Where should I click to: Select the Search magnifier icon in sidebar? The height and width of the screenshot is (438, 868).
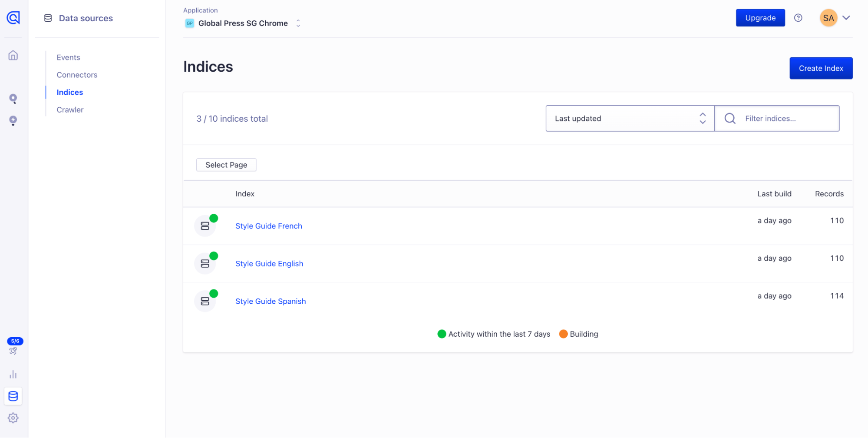[13, 99]
